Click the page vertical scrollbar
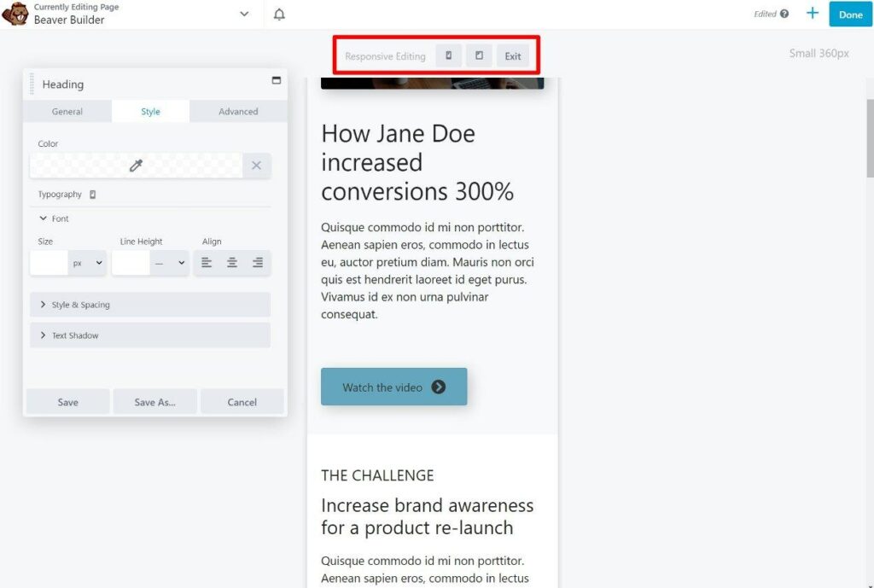The image size is (874, 588). point(870,139)
